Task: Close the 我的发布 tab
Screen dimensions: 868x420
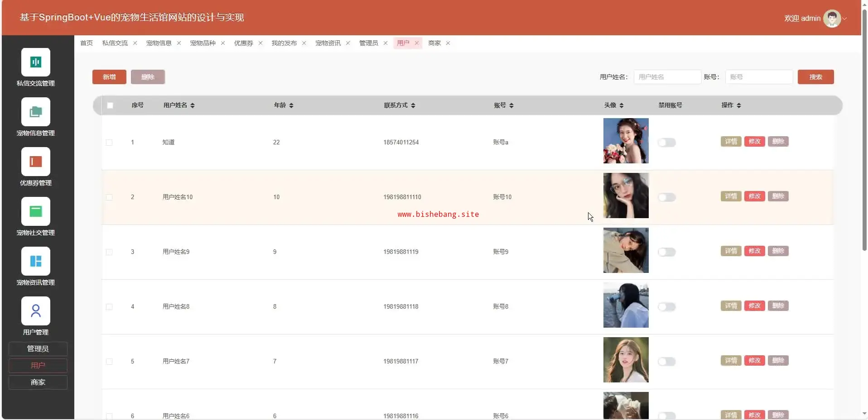Action: pos(304,43)
